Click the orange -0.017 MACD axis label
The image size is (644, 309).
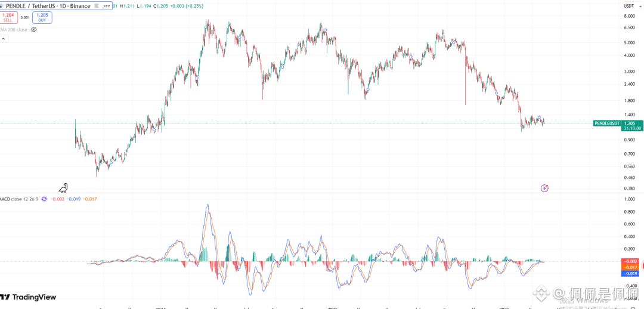630,267
